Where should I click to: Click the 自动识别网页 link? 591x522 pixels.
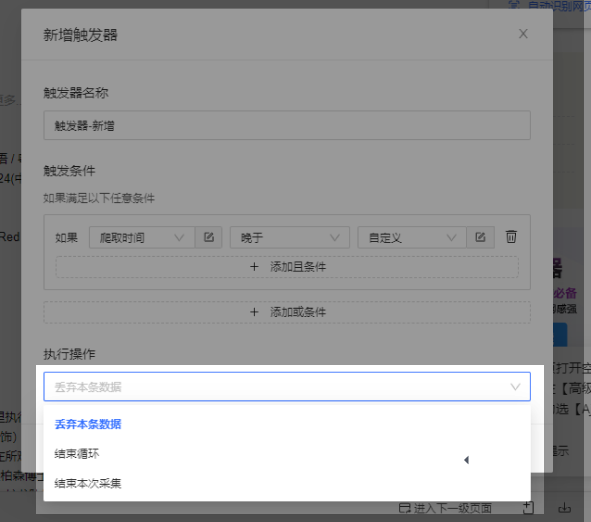pos(559,6)
